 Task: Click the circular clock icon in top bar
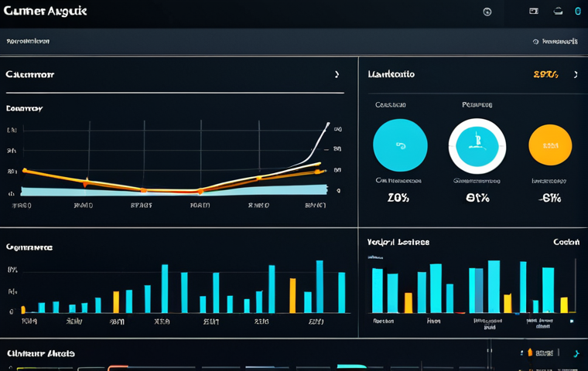coord(487,12)
